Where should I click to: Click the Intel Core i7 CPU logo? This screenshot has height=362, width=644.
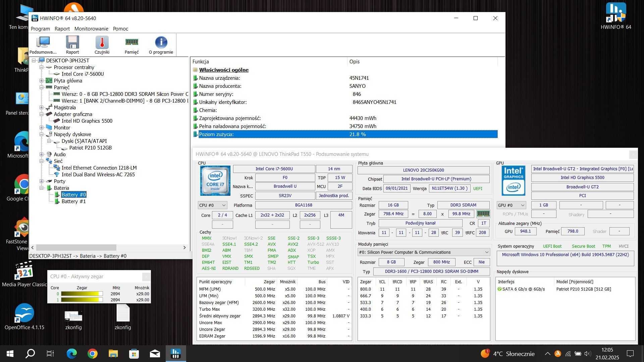click(x=215, y=181)
